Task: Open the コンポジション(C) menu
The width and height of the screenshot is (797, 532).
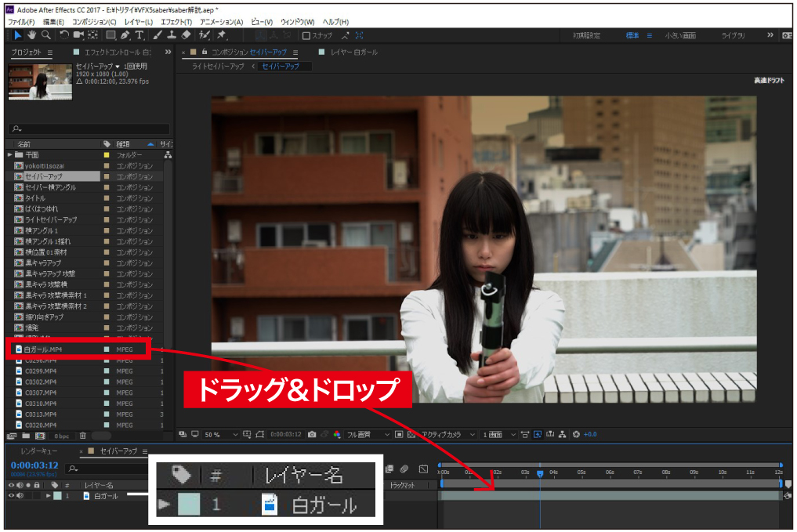Action: (94, 22)
